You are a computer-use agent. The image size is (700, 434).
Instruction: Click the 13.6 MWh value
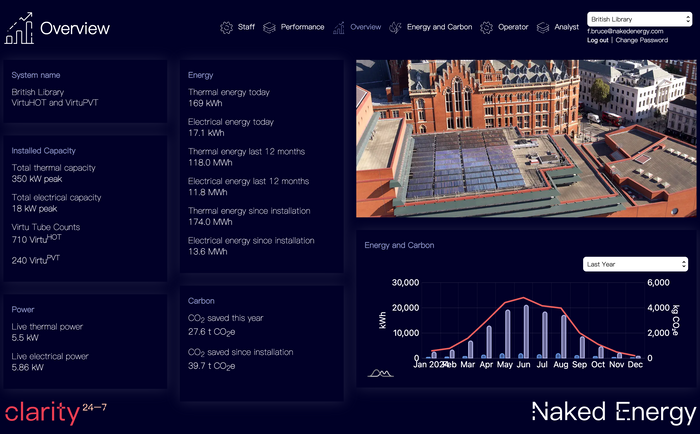(x=207, y=252)
